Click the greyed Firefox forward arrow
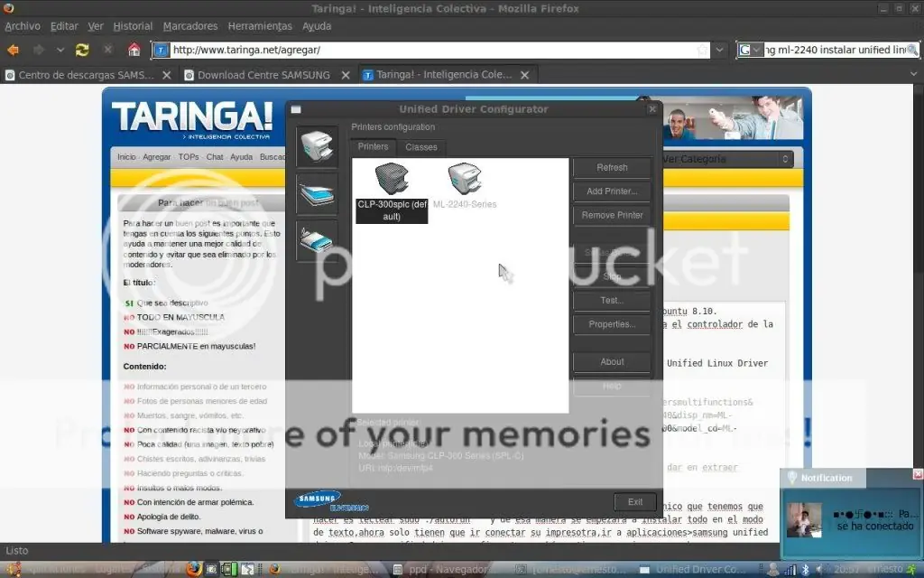This screenshot has width=924, height=578. tap(39, 51)
